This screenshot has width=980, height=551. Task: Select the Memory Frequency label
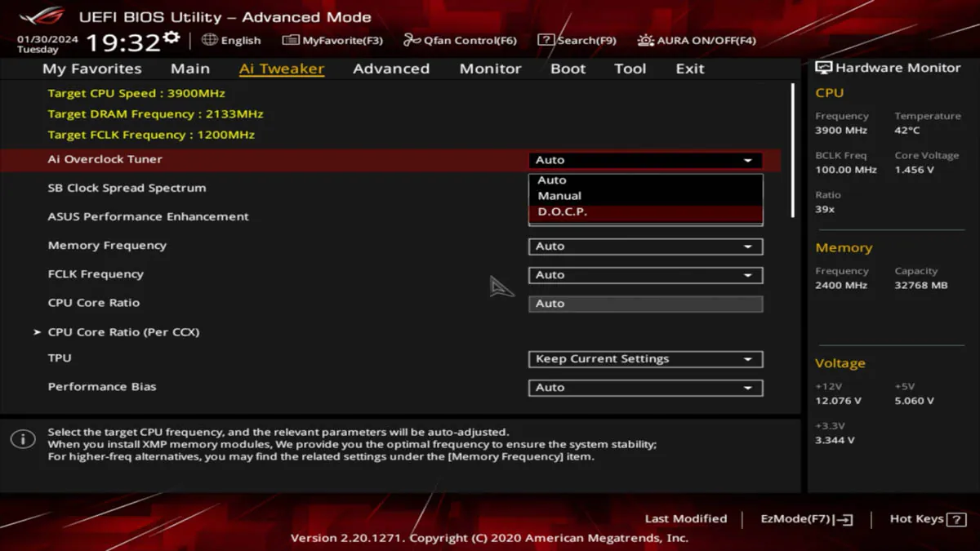tap(107, 246)
